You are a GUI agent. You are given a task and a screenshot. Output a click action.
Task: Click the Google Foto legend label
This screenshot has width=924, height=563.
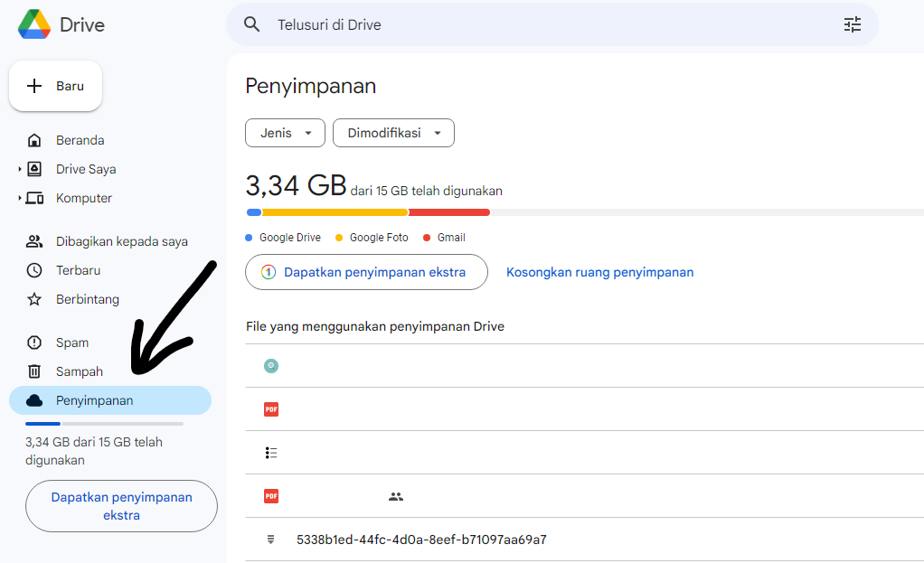379,238
